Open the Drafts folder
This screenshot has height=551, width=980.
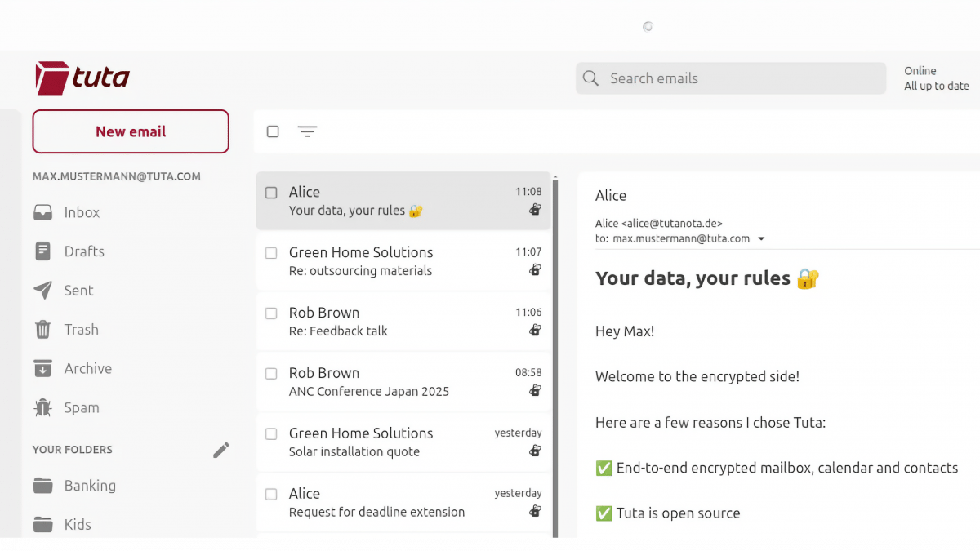click(83, 251)
